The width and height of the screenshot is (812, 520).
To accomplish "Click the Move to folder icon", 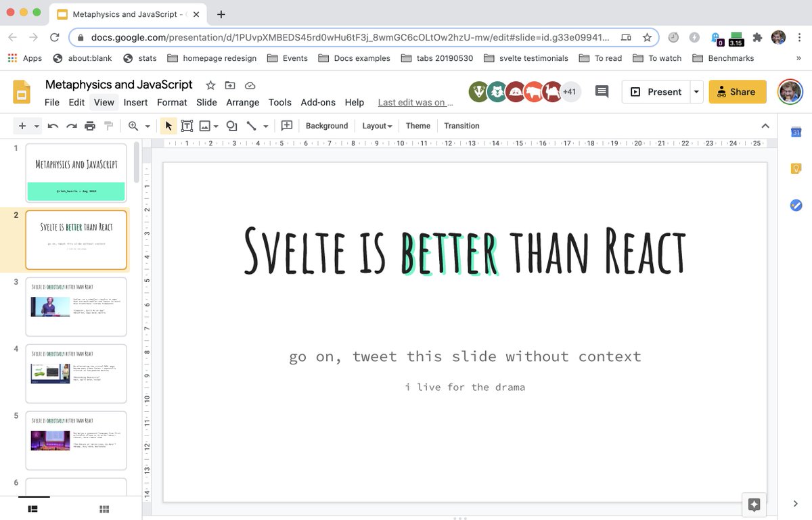I will tap(230, 85).
